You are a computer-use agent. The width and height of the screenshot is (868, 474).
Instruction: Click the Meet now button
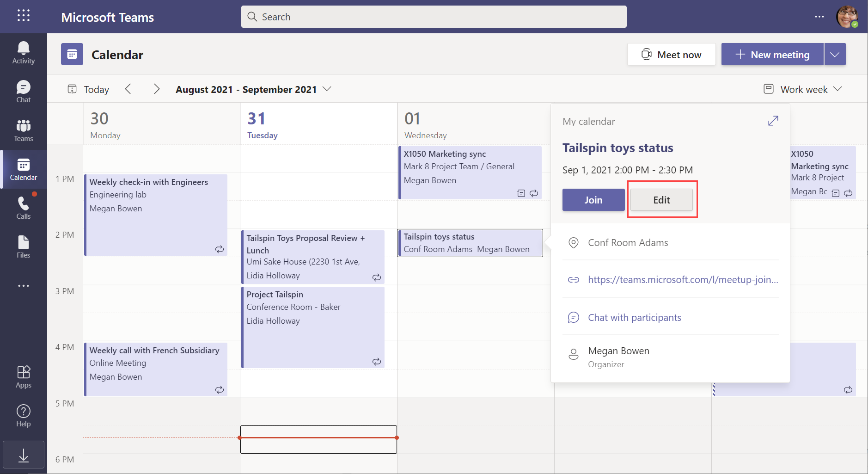[672, 55]
